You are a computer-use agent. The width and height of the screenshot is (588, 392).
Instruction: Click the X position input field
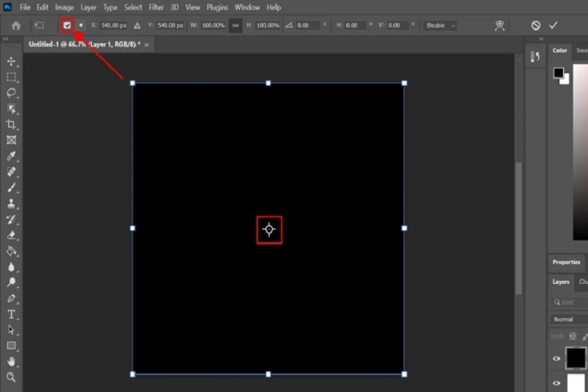(114, 25)
